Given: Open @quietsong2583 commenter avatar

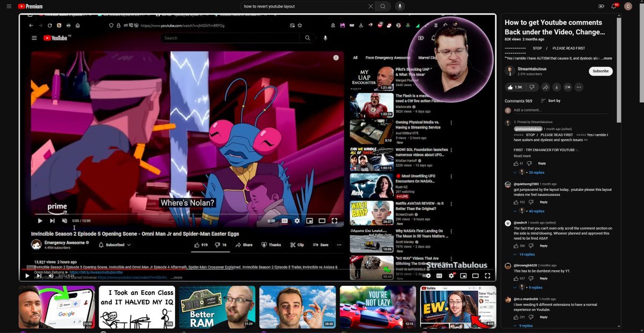Looking at the screenshot, I should coord(508,184).
